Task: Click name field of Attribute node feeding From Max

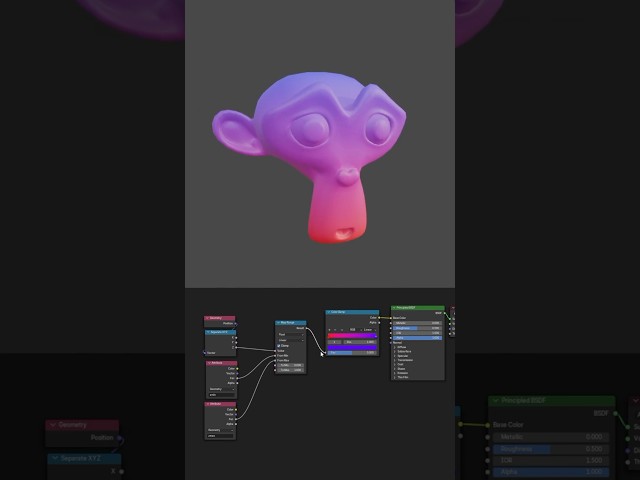Action: (x=220, y=436)
